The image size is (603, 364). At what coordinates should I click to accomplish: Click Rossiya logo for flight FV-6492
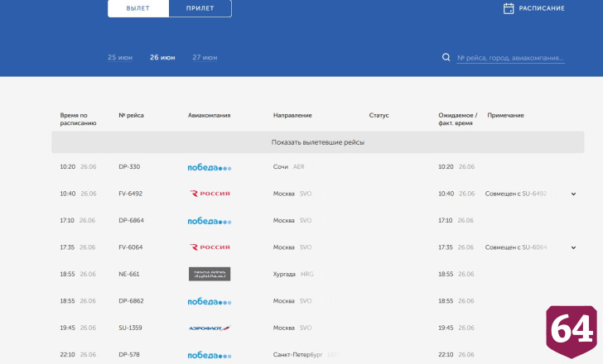tap(210, 194)
